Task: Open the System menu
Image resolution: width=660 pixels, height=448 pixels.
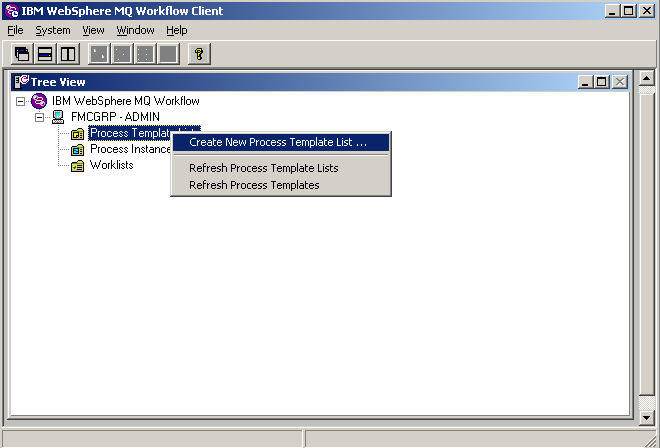Action: coord(53,30)
